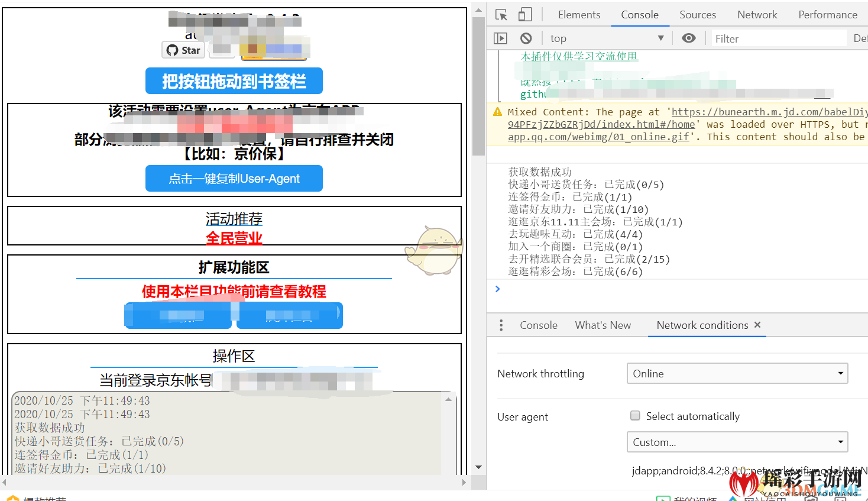Click the inspect element picker icon
Viewport: 868px width, 501px height.
501,15
